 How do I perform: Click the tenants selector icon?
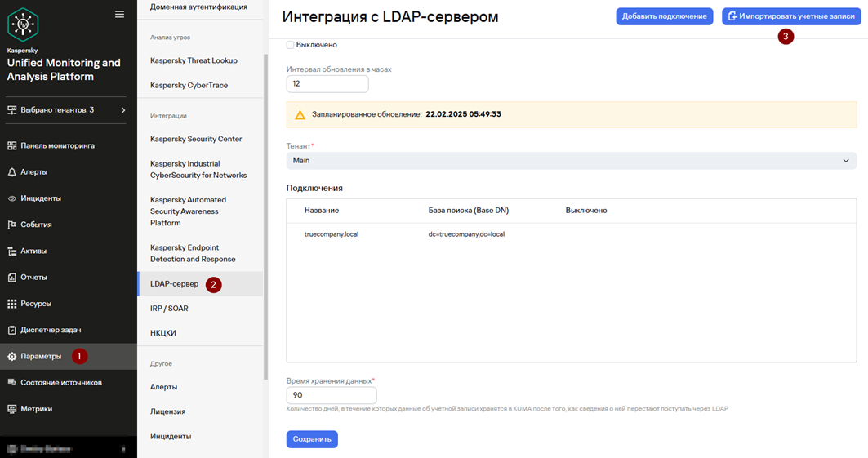click(11, 110)
